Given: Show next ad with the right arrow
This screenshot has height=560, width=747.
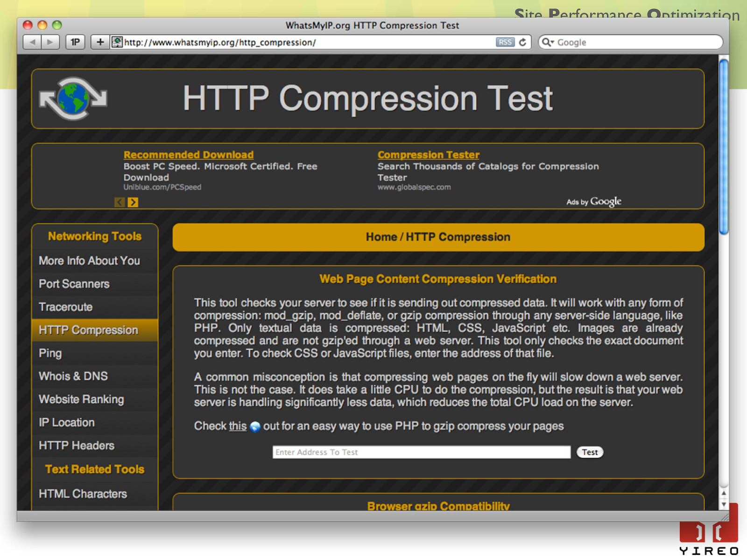Looking at the screenshot, I should click(x=133, y=202).
